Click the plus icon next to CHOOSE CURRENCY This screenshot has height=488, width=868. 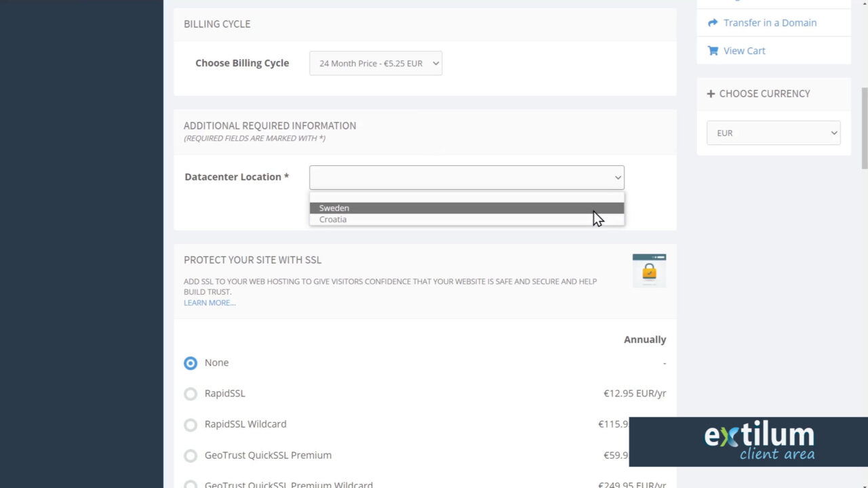[x=710, y=94]
